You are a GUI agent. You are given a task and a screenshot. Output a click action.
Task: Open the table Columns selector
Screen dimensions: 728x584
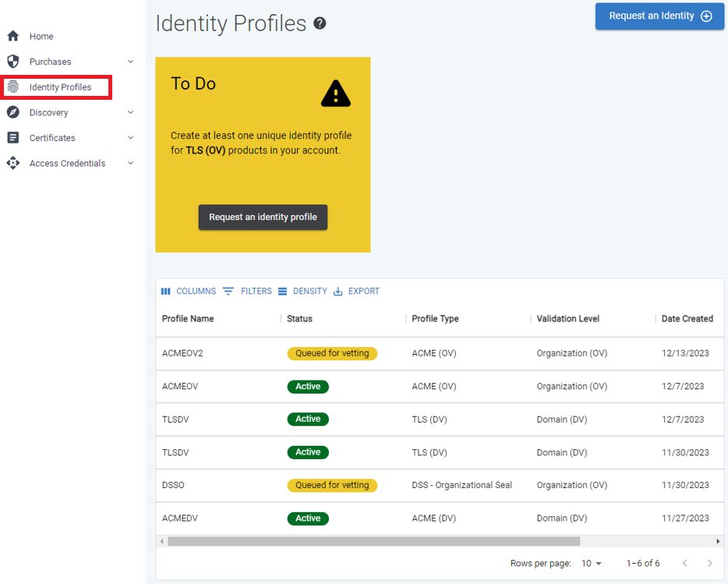[x=189, y=292]
